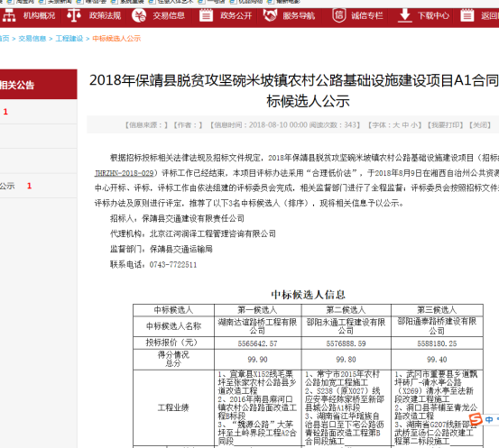Set font size to 小
Image resolution: width=499 pixels, height=448 pixels.
point(413,125)
